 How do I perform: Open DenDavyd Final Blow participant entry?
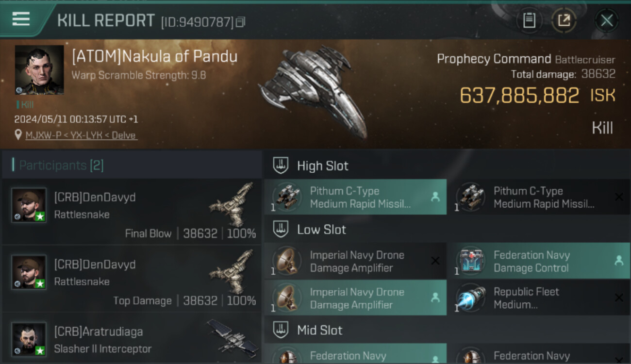coord(132,211)
